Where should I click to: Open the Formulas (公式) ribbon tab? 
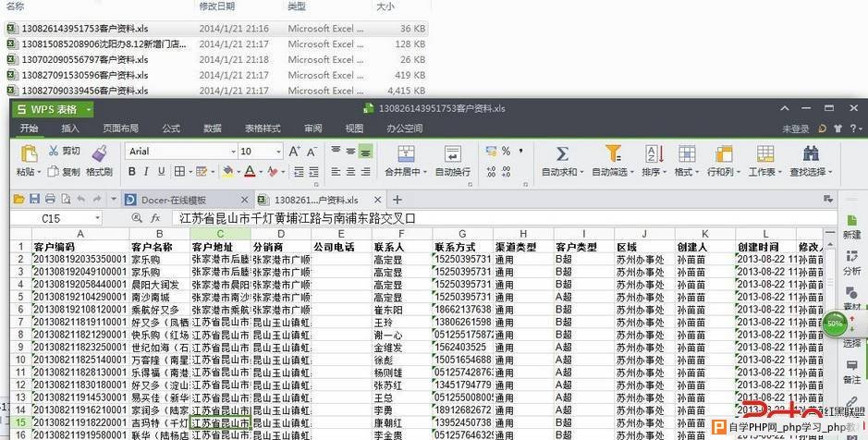(171, 128)
